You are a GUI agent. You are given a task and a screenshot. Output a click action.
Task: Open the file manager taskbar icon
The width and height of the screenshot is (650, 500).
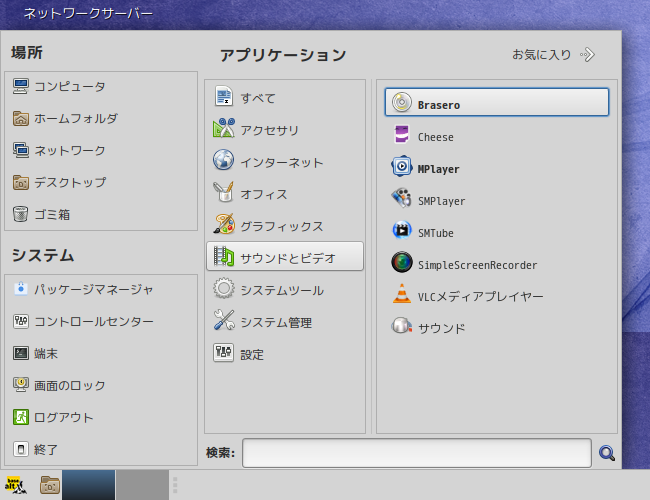click(x=50, y=485)
